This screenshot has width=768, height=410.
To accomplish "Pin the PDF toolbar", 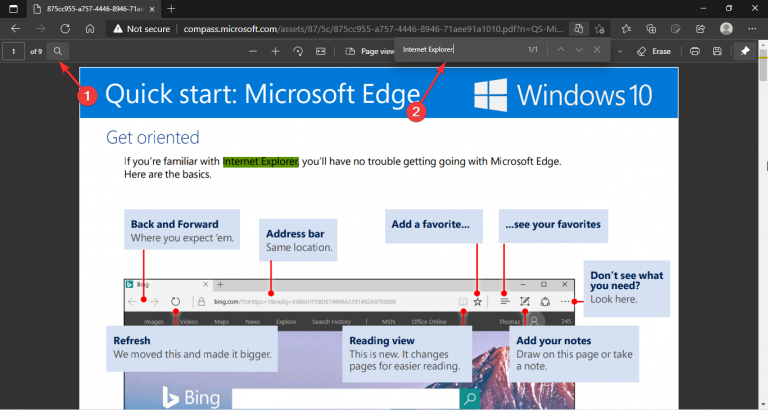I will [745, 51].
